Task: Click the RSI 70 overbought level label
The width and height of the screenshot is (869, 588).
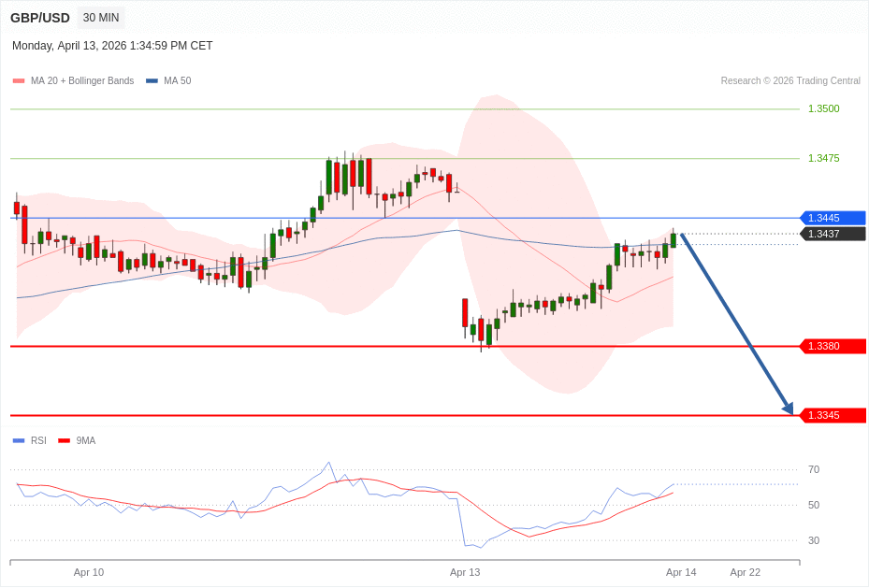Action: 814,469
